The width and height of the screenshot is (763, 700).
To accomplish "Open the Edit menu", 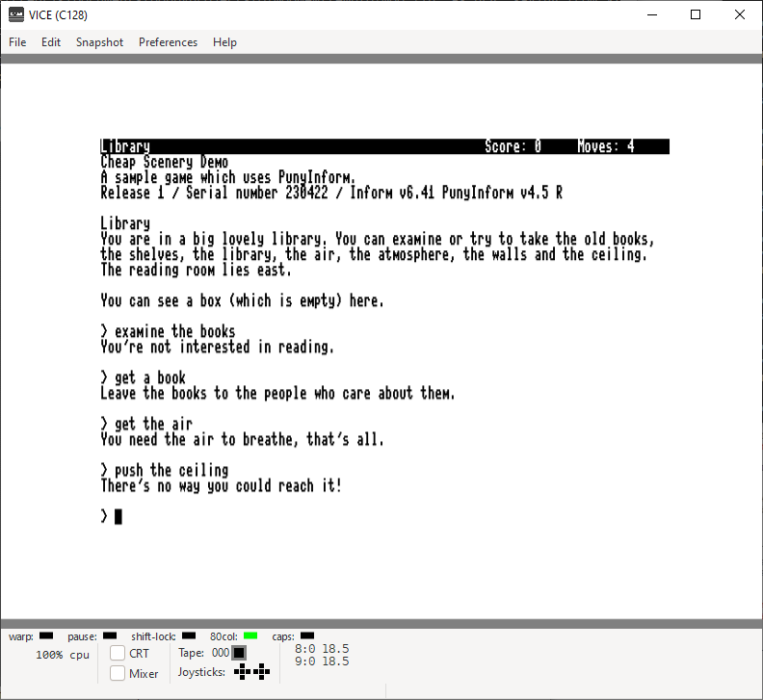I will [51, 42].
